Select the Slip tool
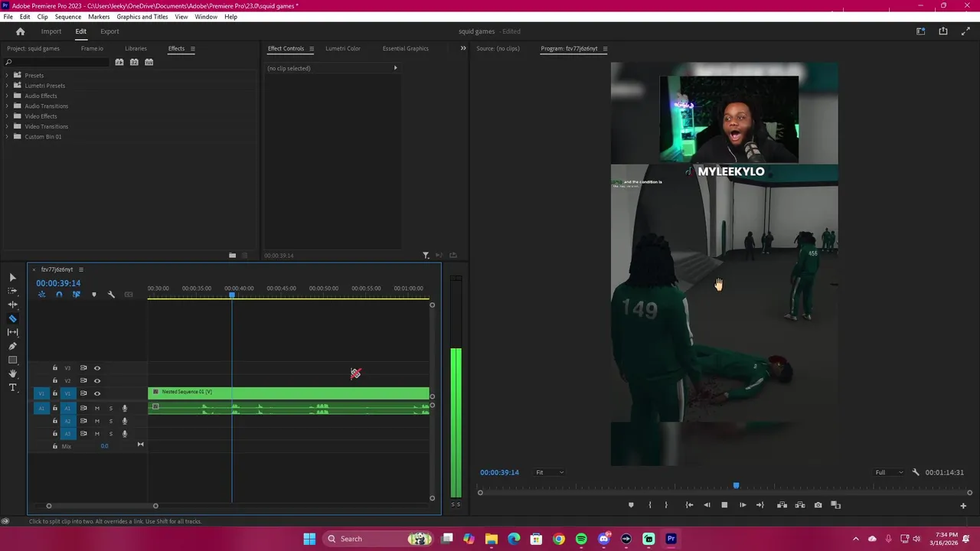Screen dimensions: 980x551 pyautogui.click(x=12, y=332)
